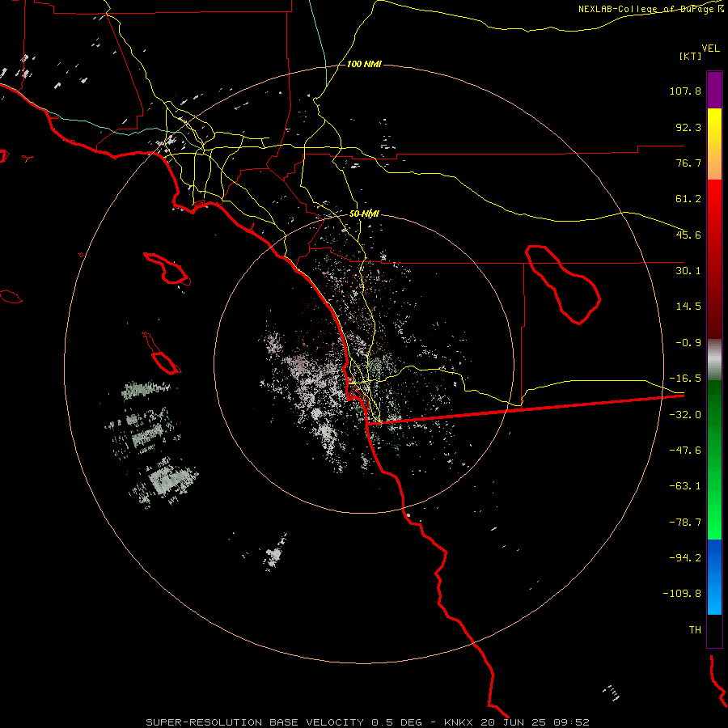Click the -63.1 velocity scale value

click(x=685, y=486)
